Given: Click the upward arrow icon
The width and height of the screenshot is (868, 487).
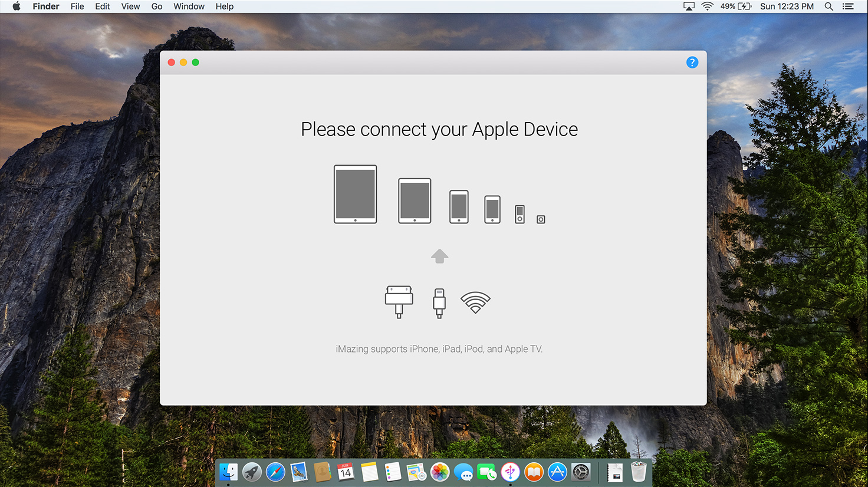Looking at the screenshot, I should 439,256.
